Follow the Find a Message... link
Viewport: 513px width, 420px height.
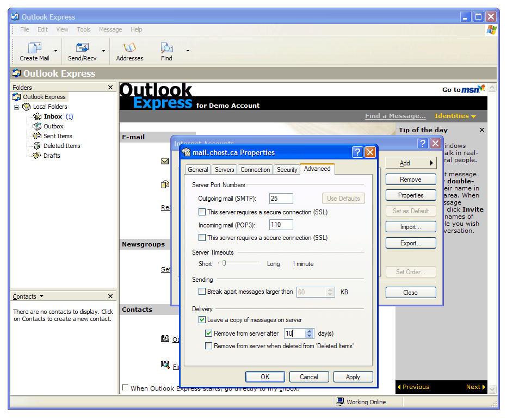[395, 116]
